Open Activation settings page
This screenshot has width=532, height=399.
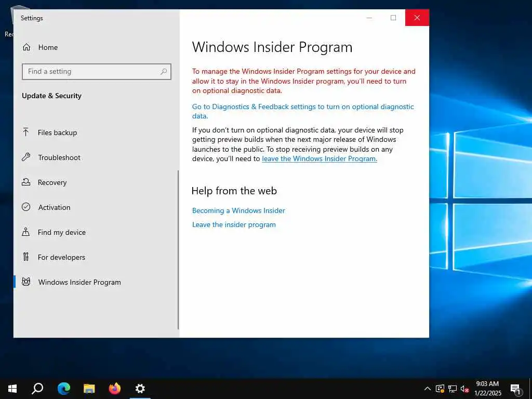(96, 207)
